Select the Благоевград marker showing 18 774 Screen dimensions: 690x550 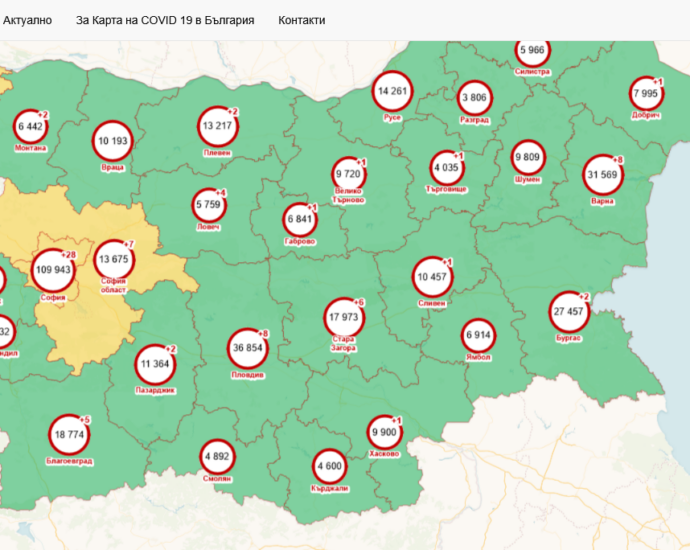pyautogui.click(x=69, y=435)
